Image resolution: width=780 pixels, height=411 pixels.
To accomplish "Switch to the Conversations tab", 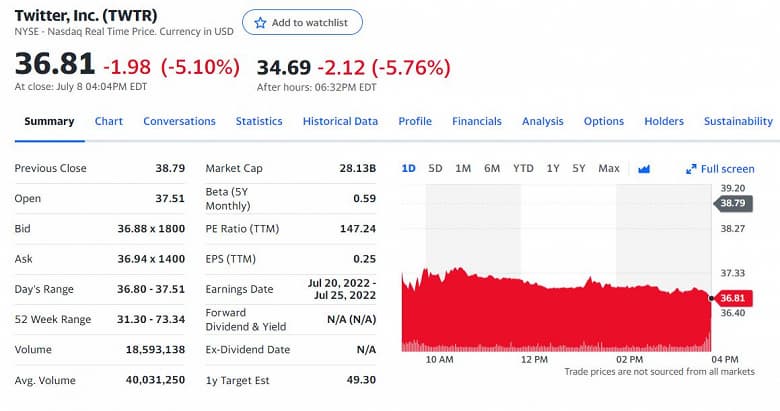I will tap(179, 121).
